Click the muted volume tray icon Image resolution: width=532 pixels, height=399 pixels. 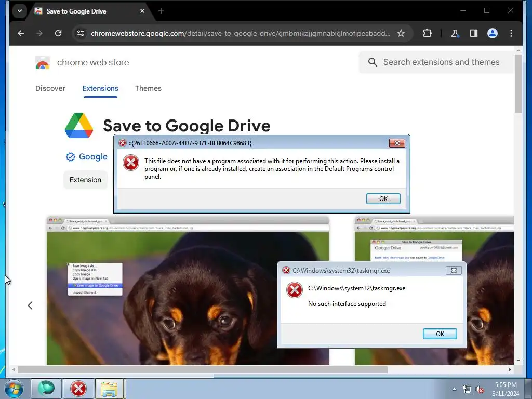[480, 390]
